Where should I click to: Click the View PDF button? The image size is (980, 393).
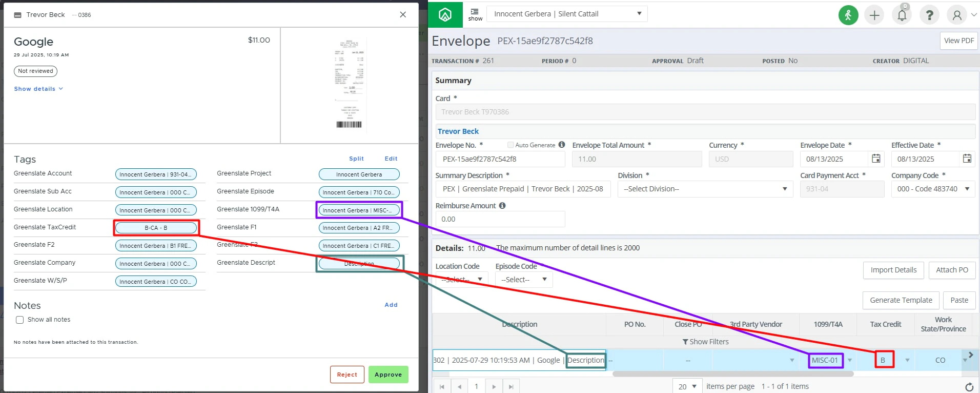958,41
